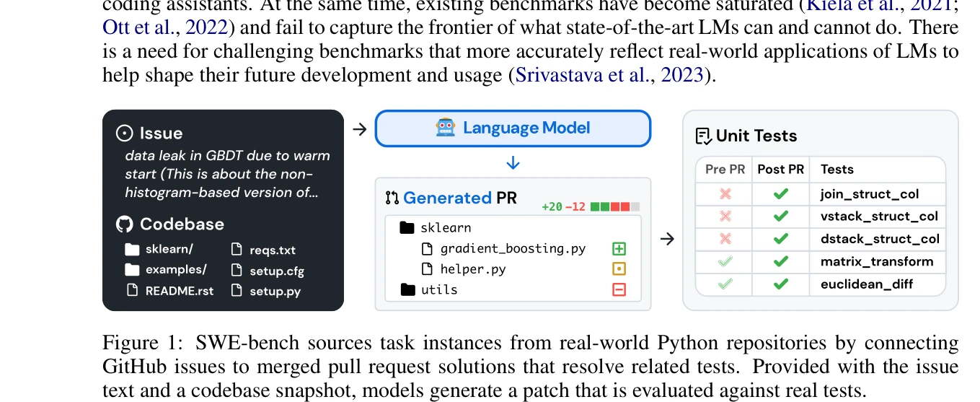Viewport: 980px width, 402px height.
Task: Click the Unit Tests checklist icon
Action: (703, 136)
